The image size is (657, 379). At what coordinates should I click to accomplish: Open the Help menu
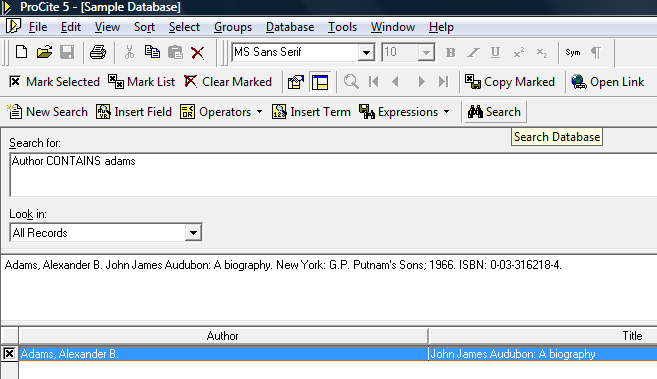[441, 27]
